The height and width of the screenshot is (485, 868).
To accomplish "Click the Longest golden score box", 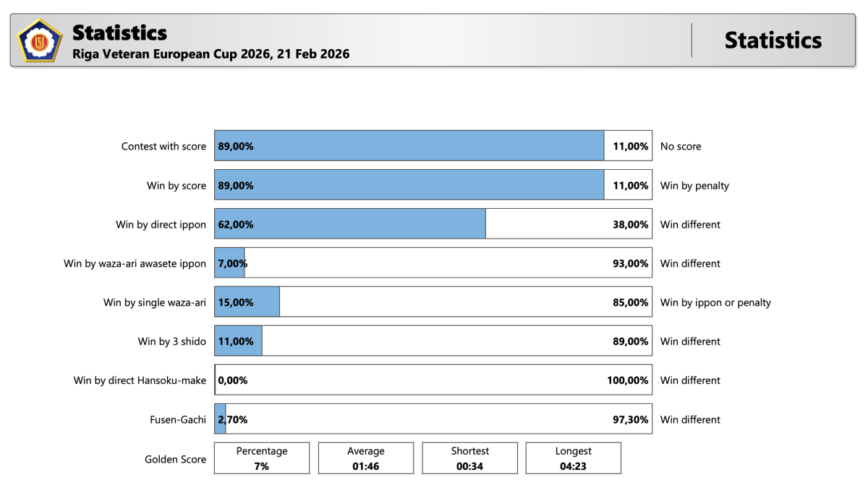I will [x=574, y=458].
